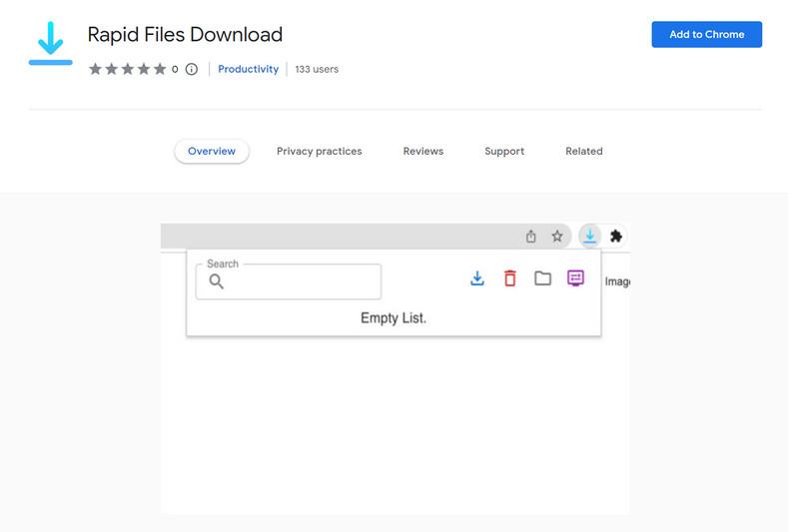Click the rating info circle icon
The width and height of the screenshot is (788, 532).
tap(192, 69)
